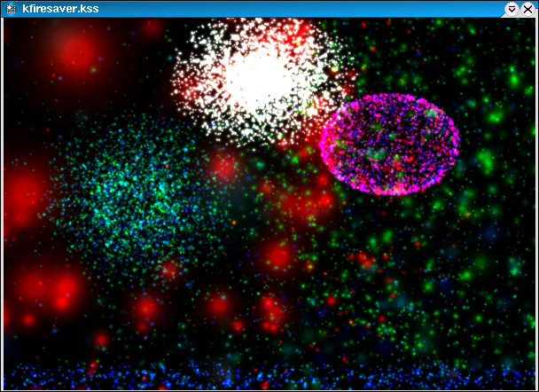Click the kfiresaver.kss title text
The width and height of the screenshot is (539, 392).
click(60, 9)
